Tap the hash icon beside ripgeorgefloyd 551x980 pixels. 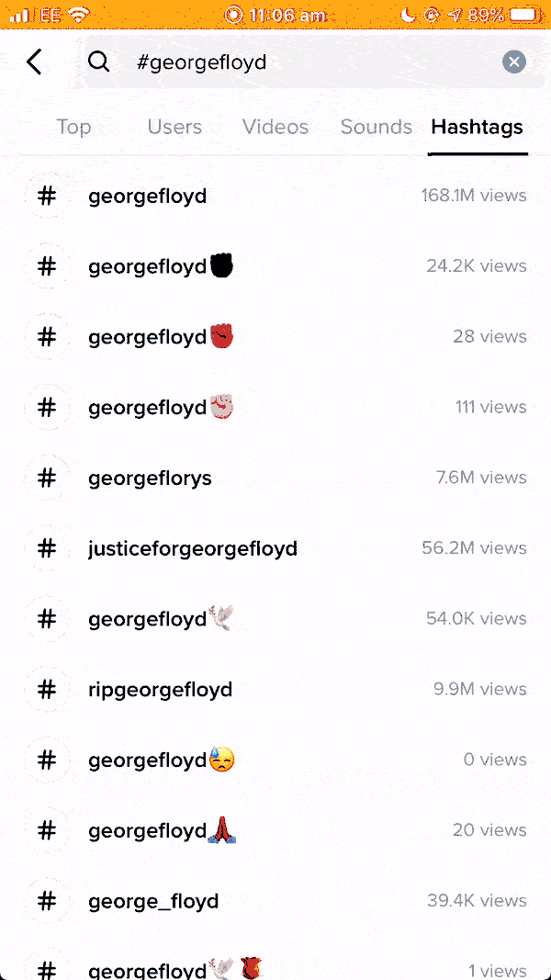(x=47, y=689)
